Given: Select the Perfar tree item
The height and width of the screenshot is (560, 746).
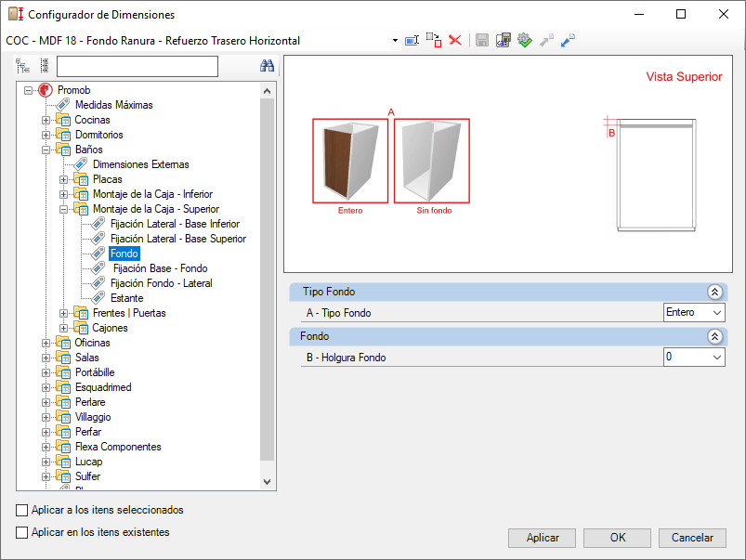Looking at the screenshot, I should (x=88, y=432).
